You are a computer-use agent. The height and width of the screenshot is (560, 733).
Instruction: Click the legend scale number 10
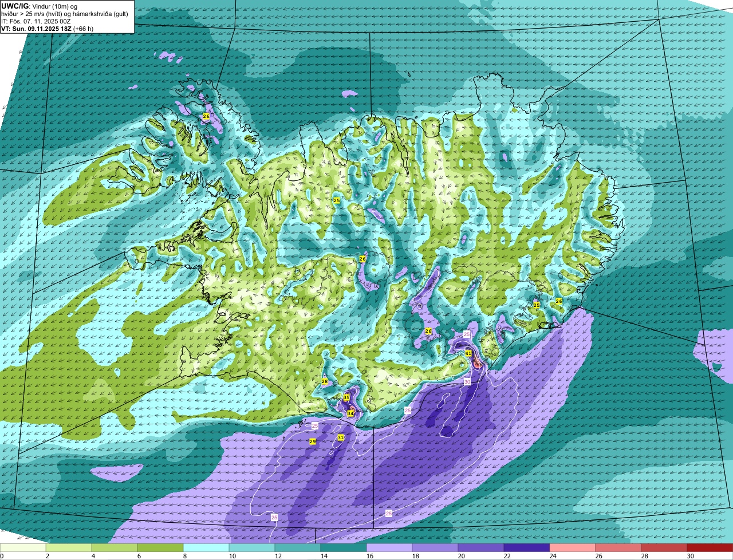pos(232,556)
